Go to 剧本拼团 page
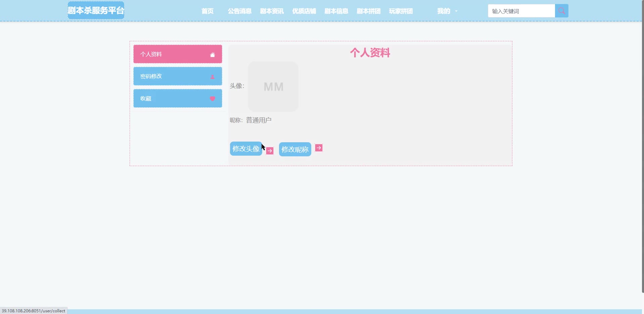Screen dimensions: 644x314 tap(369, 11)
